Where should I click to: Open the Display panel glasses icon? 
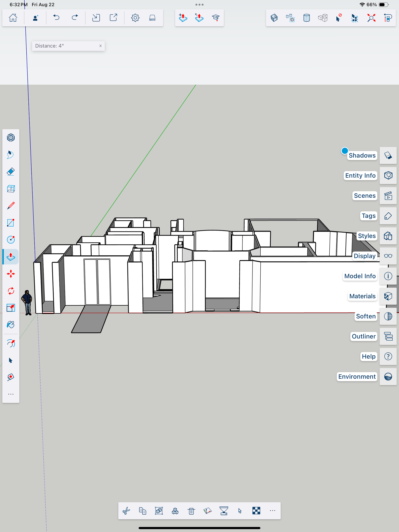click(388, 256)
